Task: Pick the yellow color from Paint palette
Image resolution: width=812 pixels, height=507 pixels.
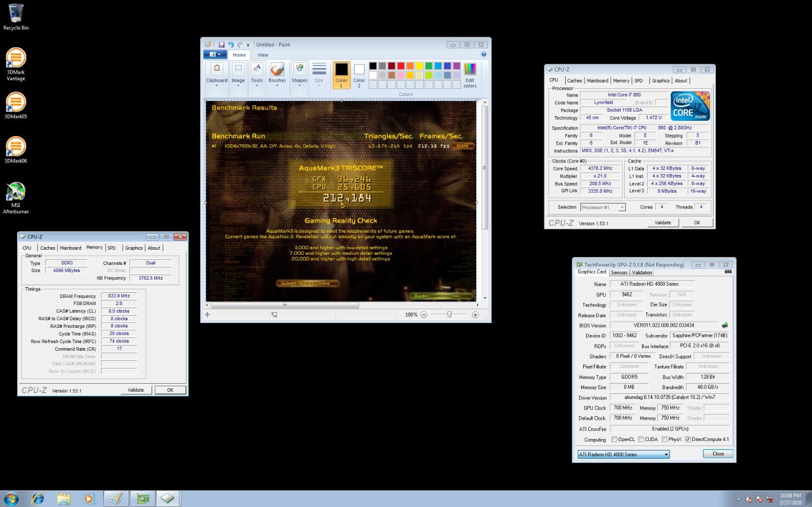Action: coord(419,66)
